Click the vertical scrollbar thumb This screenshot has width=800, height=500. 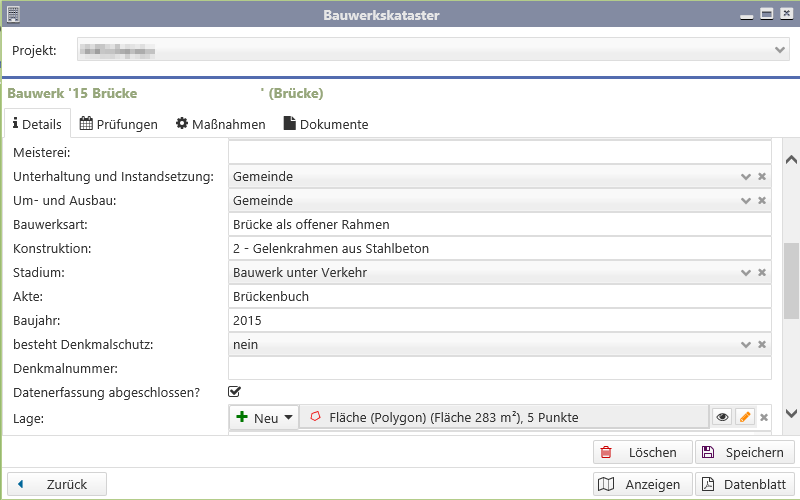click(x=790, y=280)
